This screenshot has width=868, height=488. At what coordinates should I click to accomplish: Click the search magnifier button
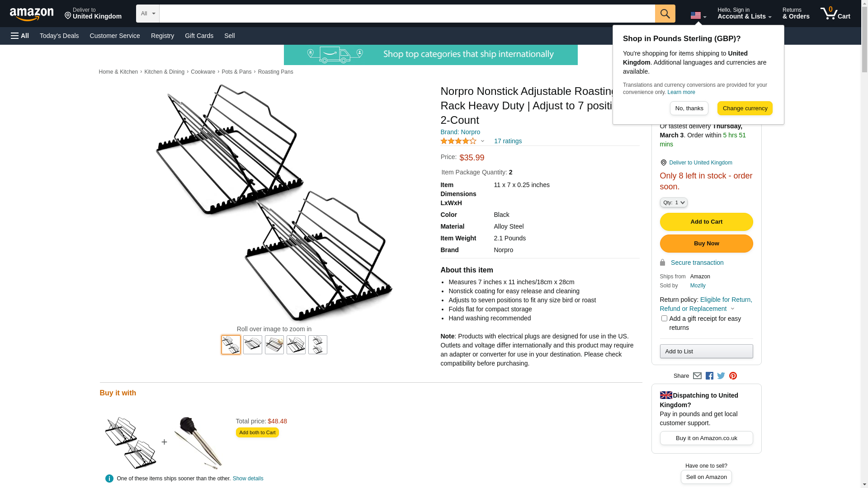coord(665,14)
